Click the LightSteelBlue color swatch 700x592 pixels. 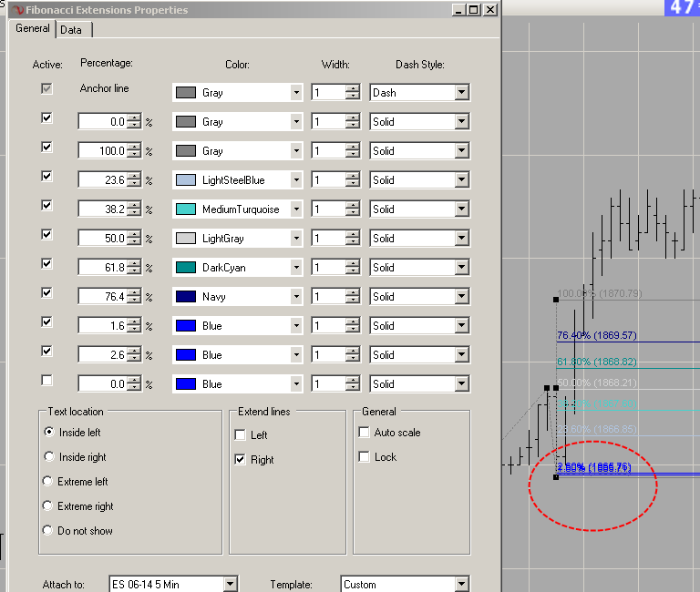click(x=186, y=180)
